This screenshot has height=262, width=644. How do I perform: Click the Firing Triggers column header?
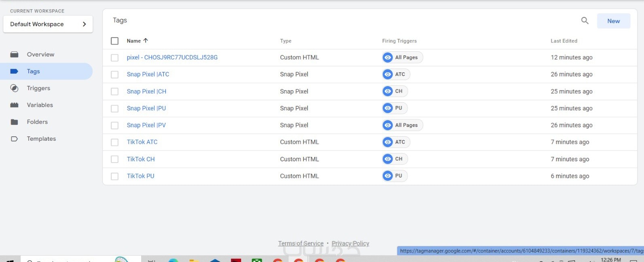tap(399, 41)
